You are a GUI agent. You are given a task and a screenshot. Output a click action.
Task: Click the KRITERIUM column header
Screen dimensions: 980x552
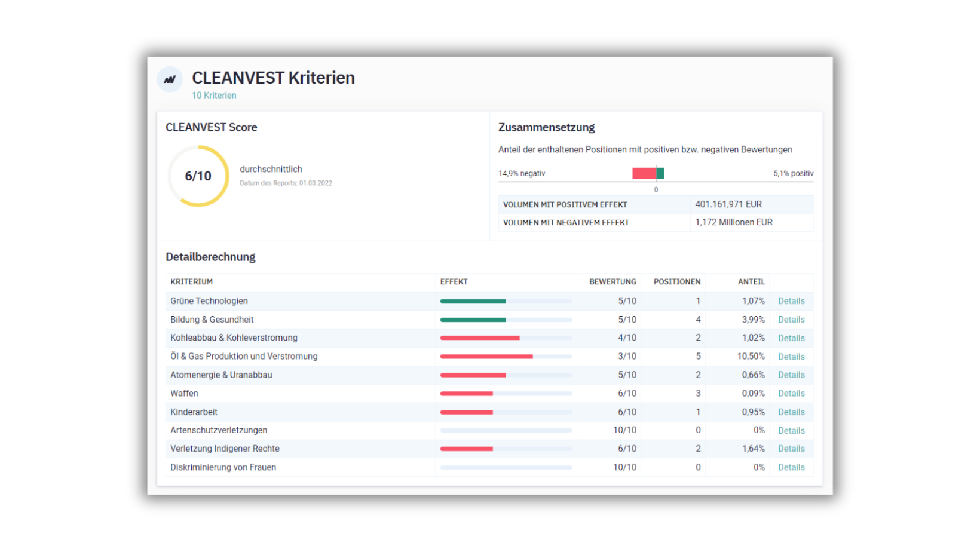coord(191,282)
